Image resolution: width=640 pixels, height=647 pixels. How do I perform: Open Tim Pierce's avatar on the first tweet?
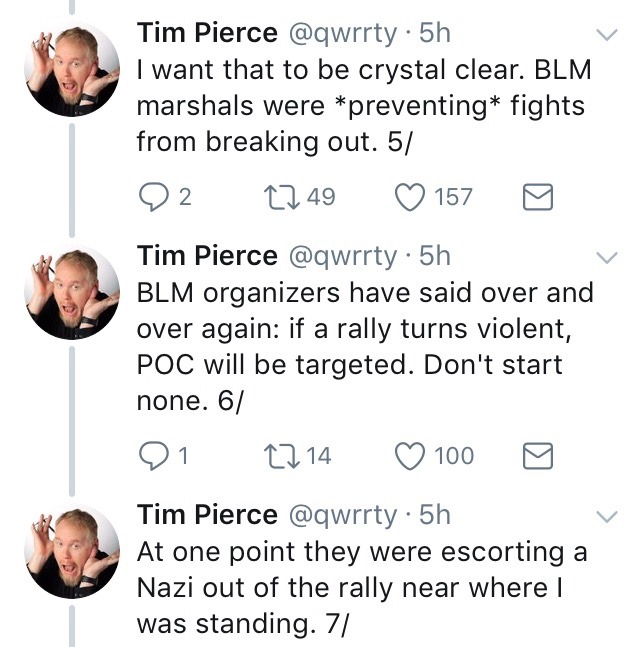[x=70, y=68]
